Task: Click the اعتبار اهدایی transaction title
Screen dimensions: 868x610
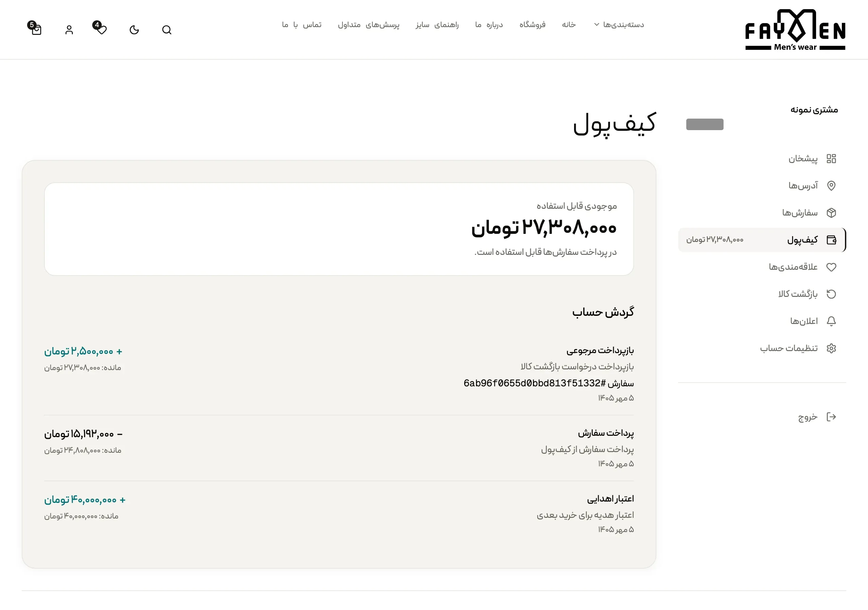Action: 611,499
